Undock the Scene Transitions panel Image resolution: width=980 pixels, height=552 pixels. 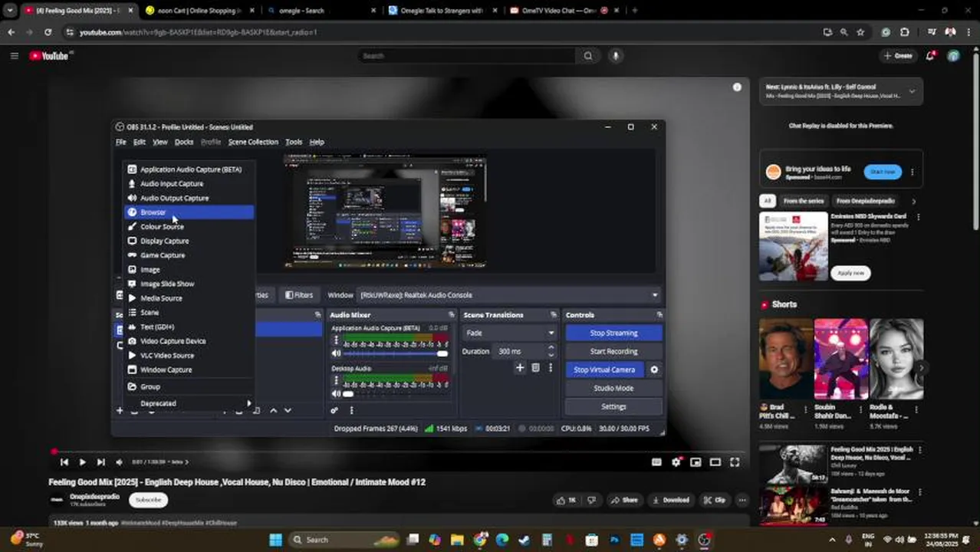554,315
